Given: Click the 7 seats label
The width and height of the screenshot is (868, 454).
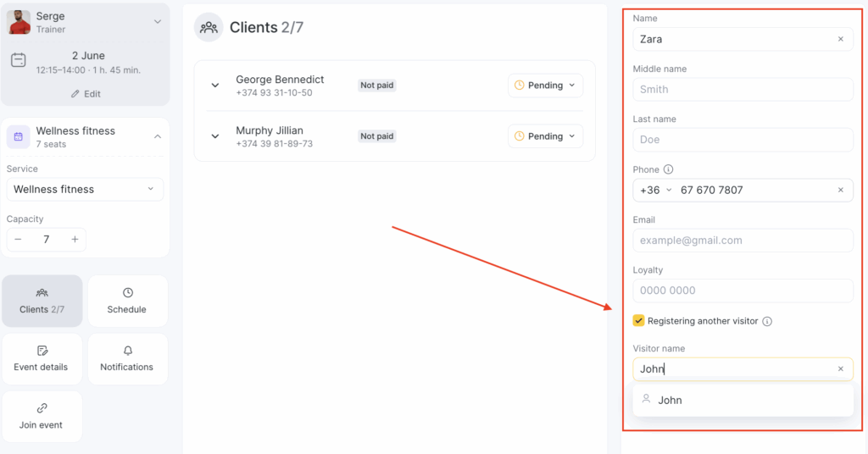Looking at the screenshot, I should [51, 144].
